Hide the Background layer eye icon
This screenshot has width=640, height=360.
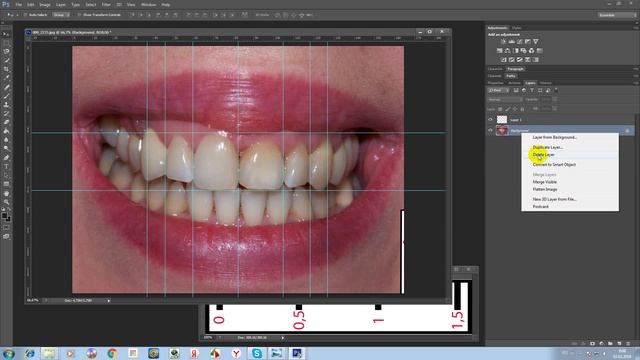click(x=490, y=130)
